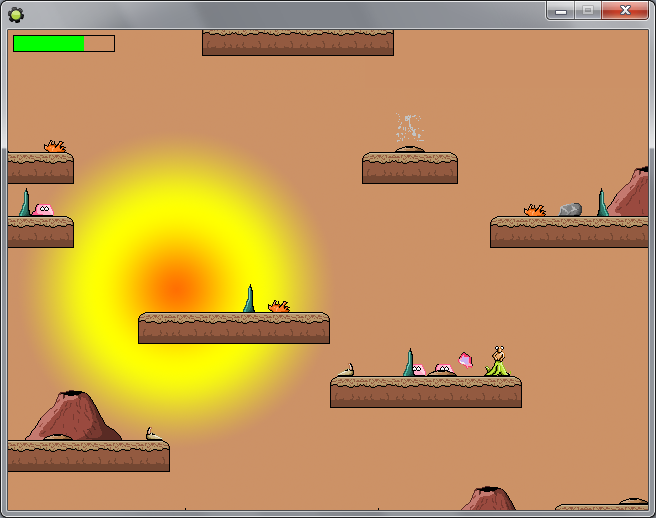This screenshot has width=656, height=518.
Task: Click the dirt platform attached to the ceiling
Action: [x=297, y=42]
